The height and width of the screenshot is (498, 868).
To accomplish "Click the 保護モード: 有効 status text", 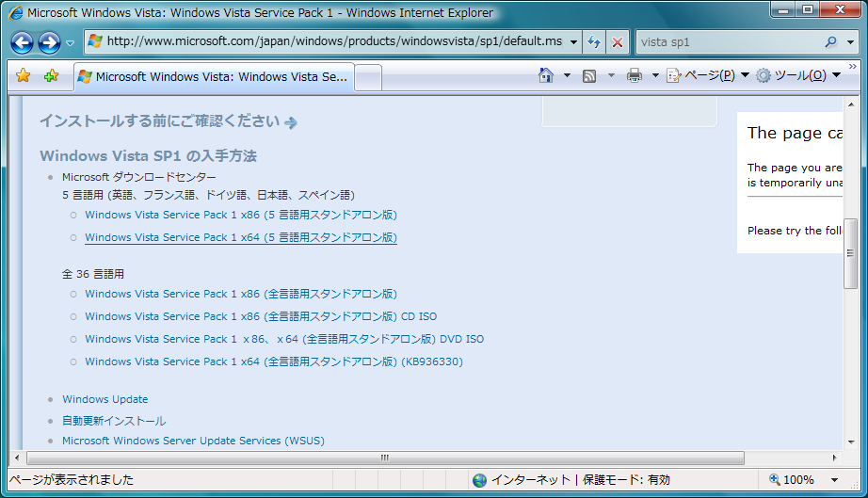I will [x=626, y=480].
